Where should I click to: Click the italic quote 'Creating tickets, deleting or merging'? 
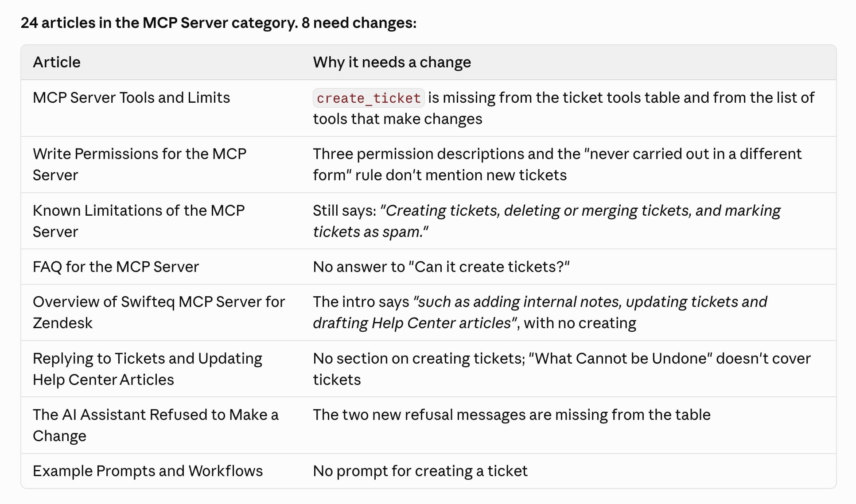point(546,221)
